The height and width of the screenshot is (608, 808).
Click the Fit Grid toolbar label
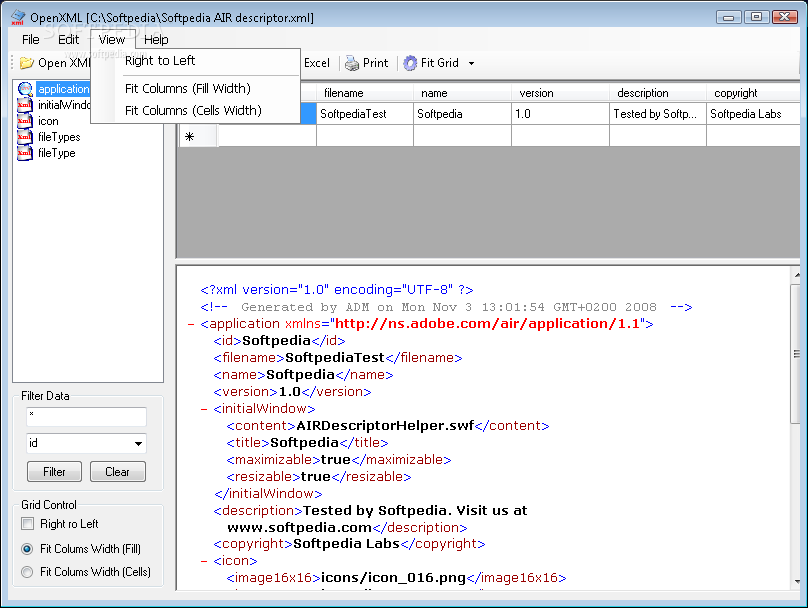[x=440, y=63]
